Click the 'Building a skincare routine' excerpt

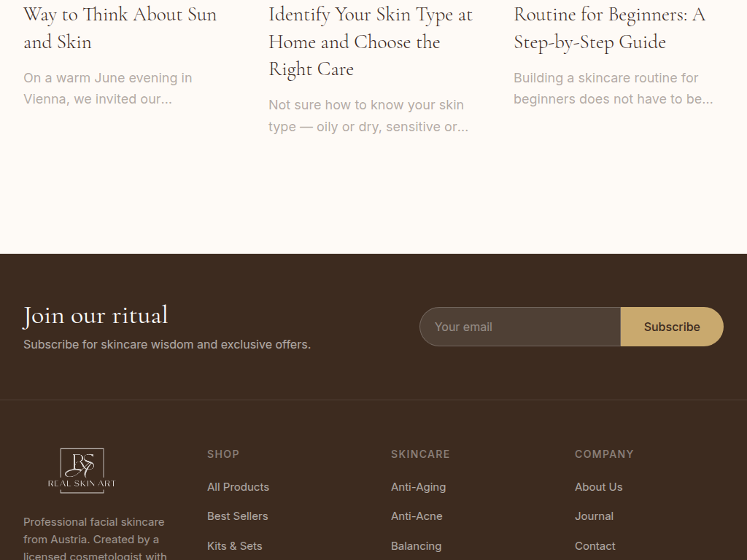point(613,88)
